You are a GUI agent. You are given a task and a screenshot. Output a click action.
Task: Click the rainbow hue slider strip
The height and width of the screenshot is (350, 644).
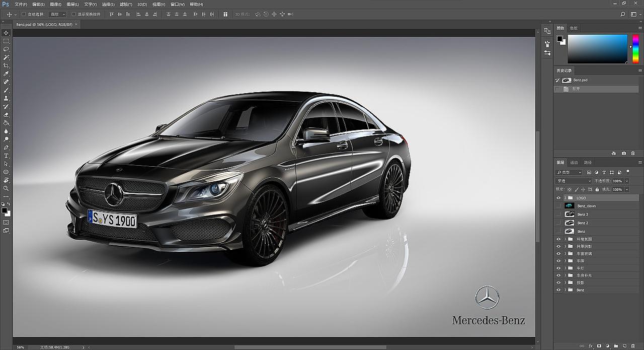[x=635, y=48]
